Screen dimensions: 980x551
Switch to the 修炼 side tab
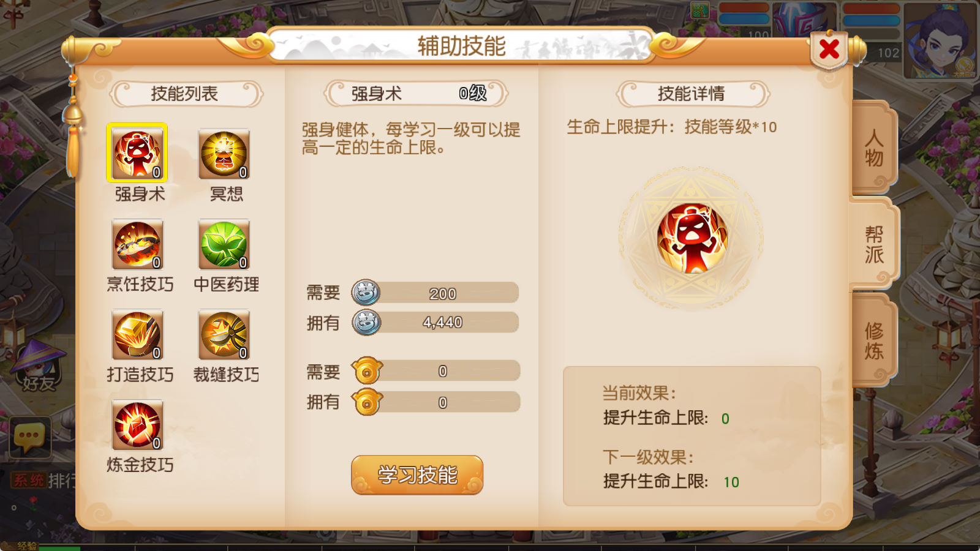874,340
